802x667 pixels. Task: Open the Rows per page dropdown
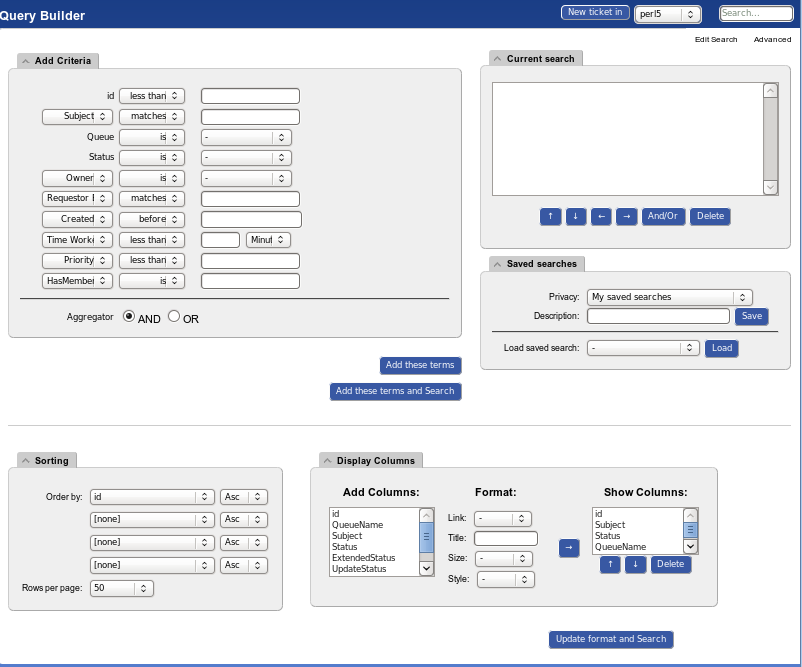point(121,588)
